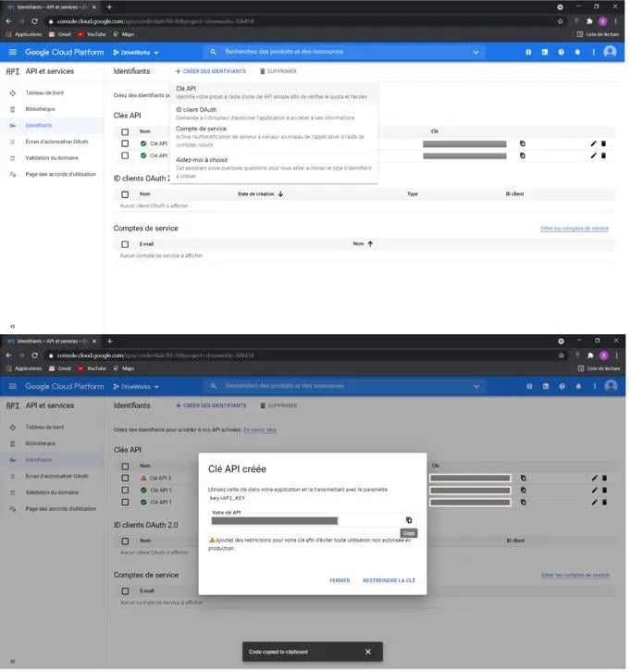Open Liste de lecture in browser with open menu

tap(598, 34)
